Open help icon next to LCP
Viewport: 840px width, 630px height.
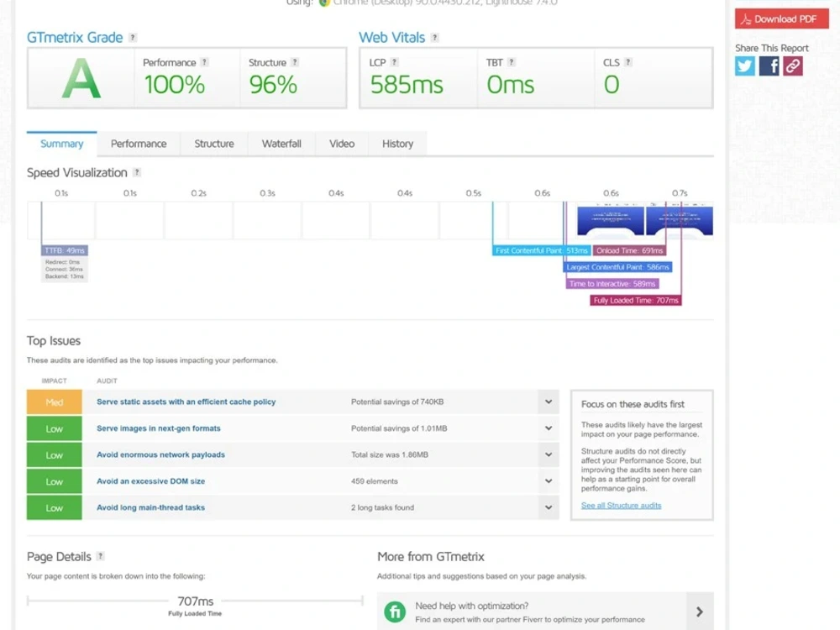(x=394, y=62)
